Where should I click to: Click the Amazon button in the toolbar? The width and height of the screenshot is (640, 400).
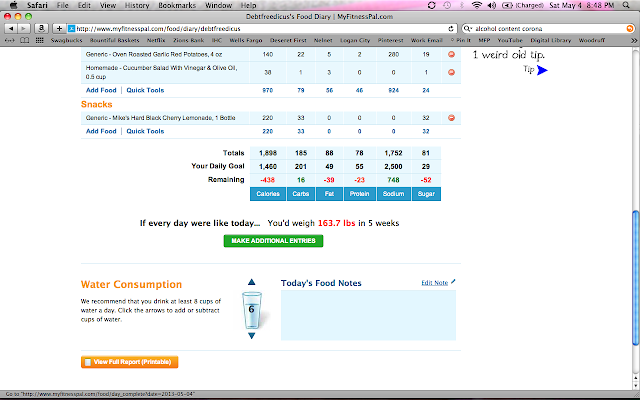(x=41, y=29)
